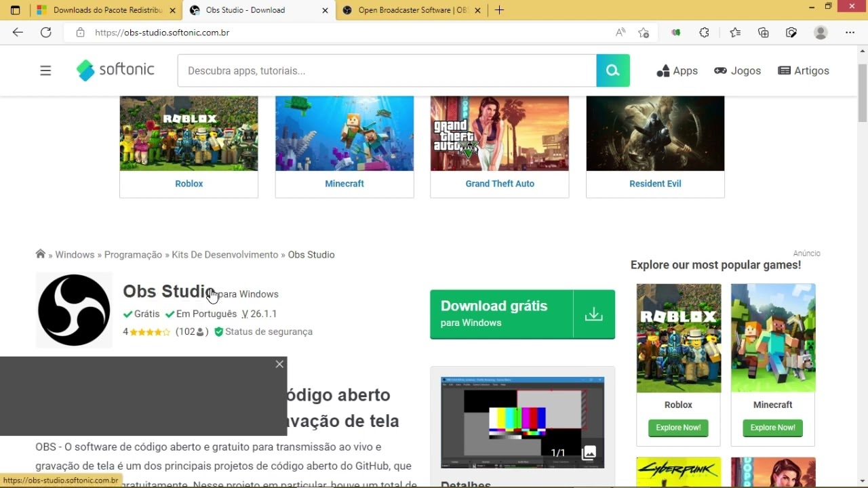Click the Softonic logo
868x488 pixels.
click(115, 70)
